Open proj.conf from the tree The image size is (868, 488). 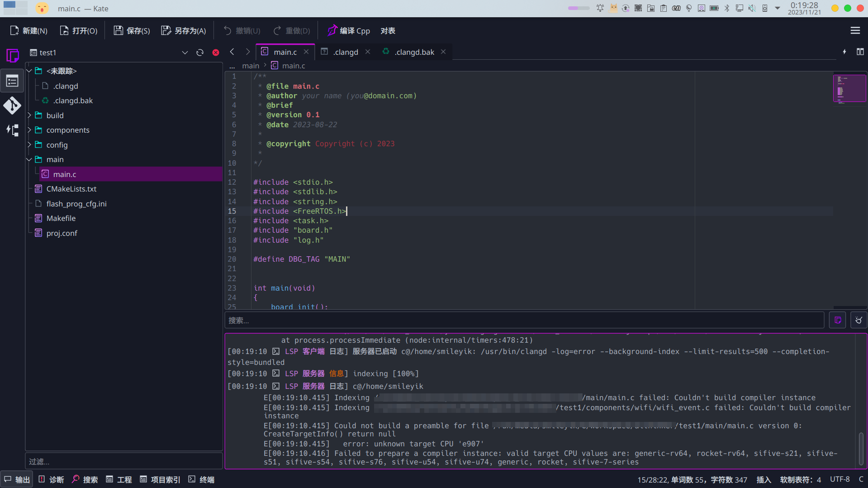pos(62,233)
